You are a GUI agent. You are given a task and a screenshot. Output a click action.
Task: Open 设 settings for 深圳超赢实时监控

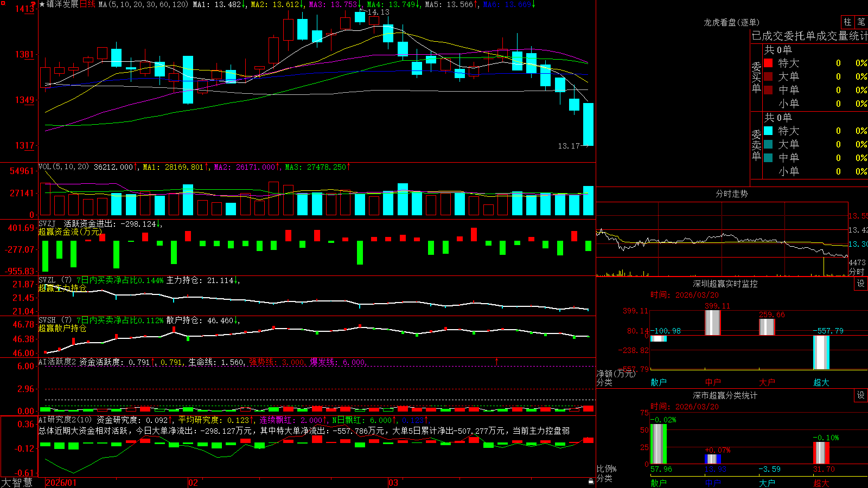(x=861, y=284)
